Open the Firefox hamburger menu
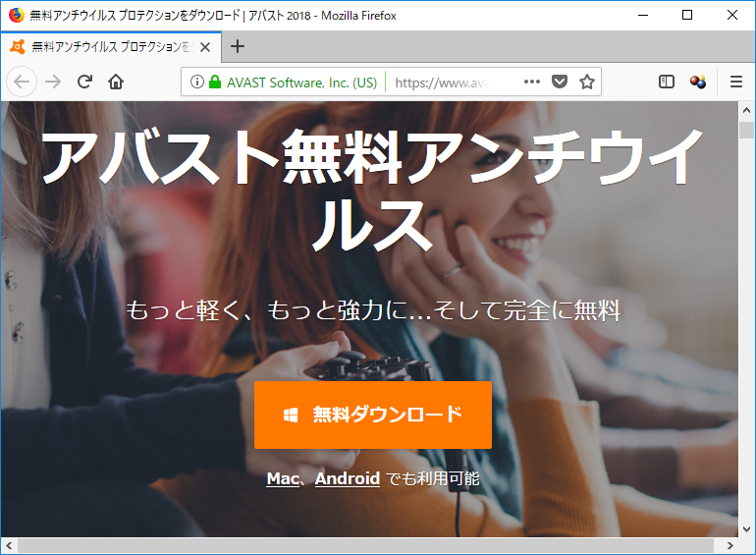The width and height of the screenshot is (756, 555). click(735, 82)
